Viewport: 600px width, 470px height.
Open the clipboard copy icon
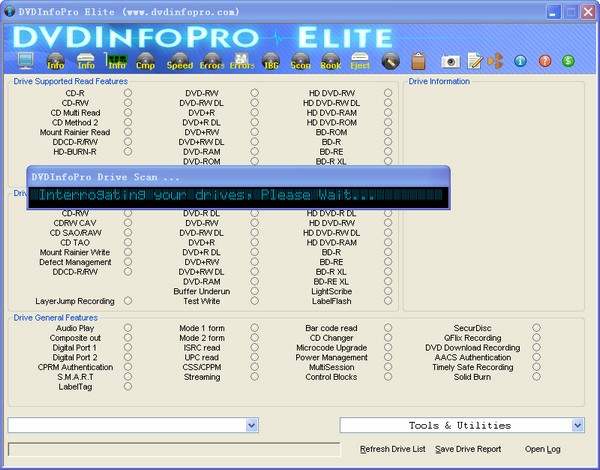(x=418, y=61)
